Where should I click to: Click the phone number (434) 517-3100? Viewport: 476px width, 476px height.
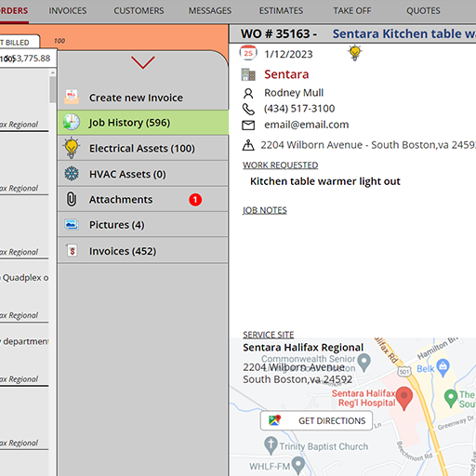pyautogui.click(x=299, y=109)
